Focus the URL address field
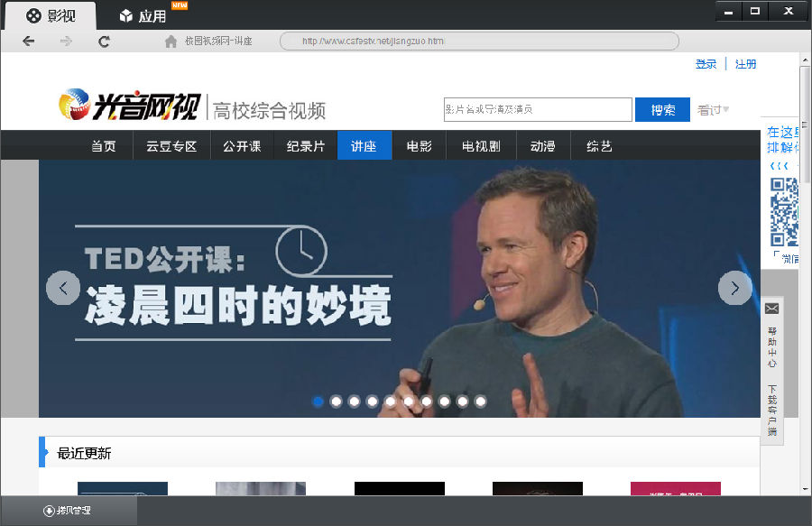The image size is (812, 526). (479, 41)
